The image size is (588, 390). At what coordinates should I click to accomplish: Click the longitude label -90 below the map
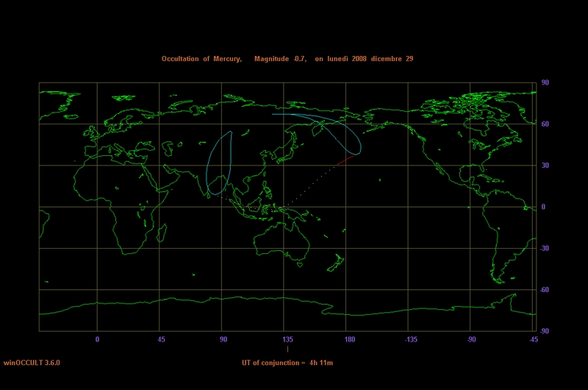tap(471, 340)
